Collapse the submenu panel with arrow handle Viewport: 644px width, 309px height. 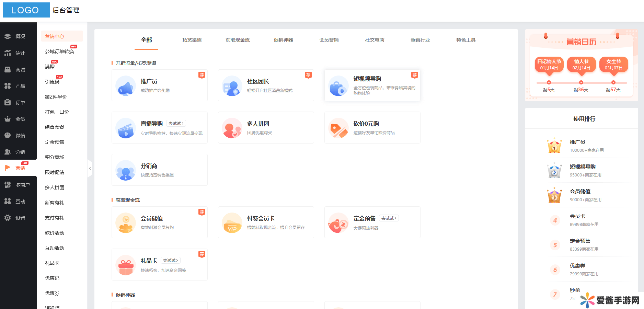coord(90,168)
